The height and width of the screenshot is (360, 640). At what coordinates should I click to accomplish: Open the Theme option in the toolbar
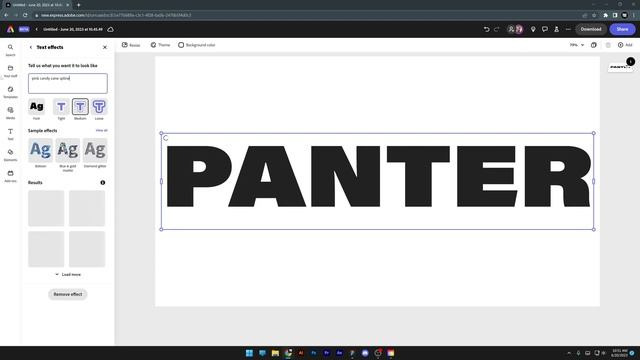[160, 45]
